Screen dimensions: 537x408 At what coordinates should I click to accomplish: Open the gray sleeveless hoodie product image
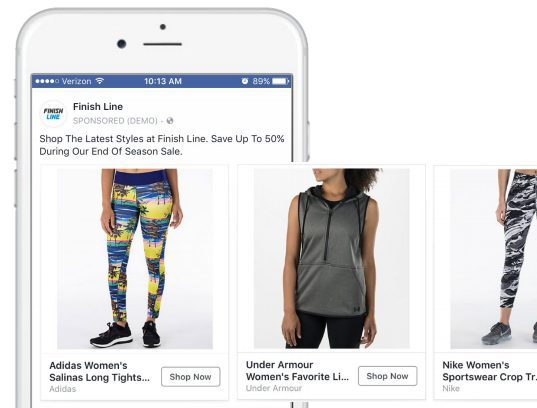point(332,259)
